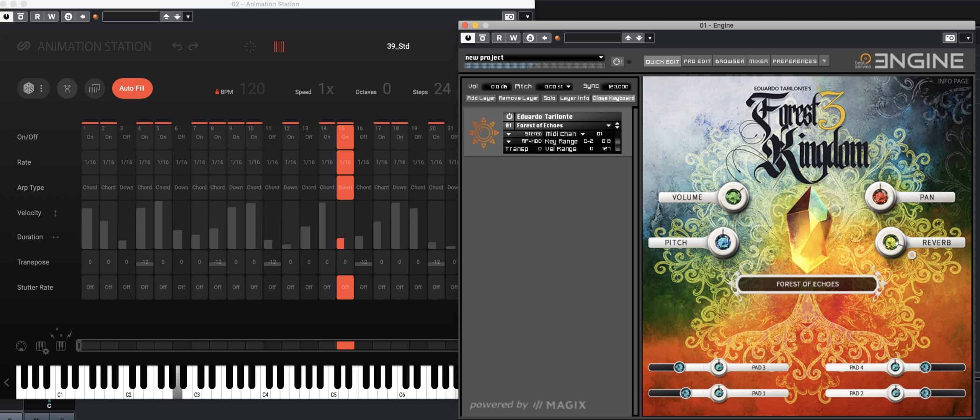Open the 'new project' dropdown in Engine
The image size is (980, 420).
tap(534, 57)
